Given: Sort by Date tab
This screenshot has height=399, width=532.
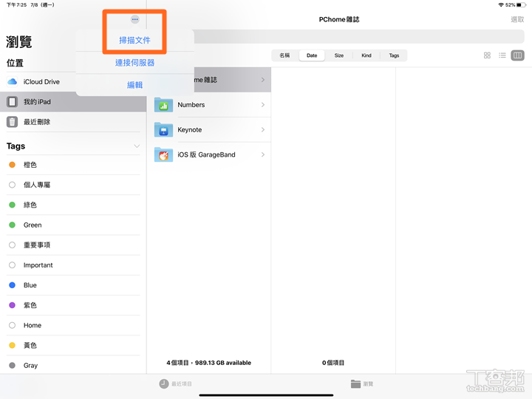Looking at the screenshot, I should pos(312,55).
